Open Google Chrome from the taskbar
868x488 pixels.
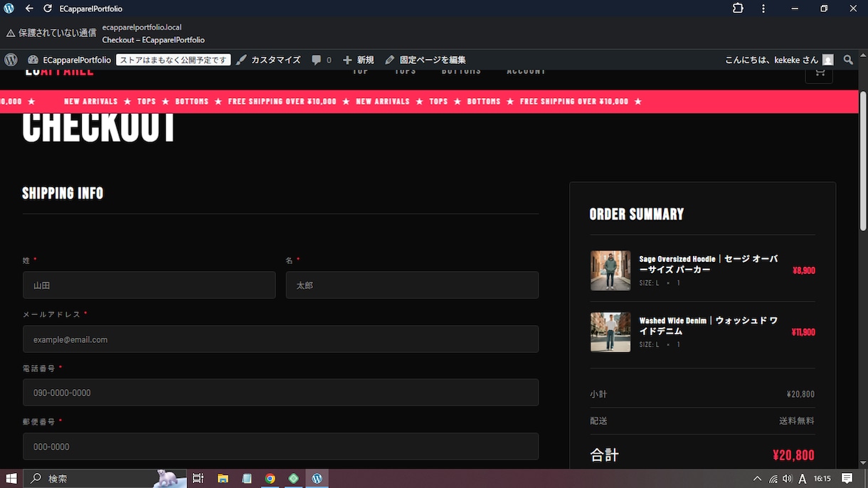click(270, 479)
